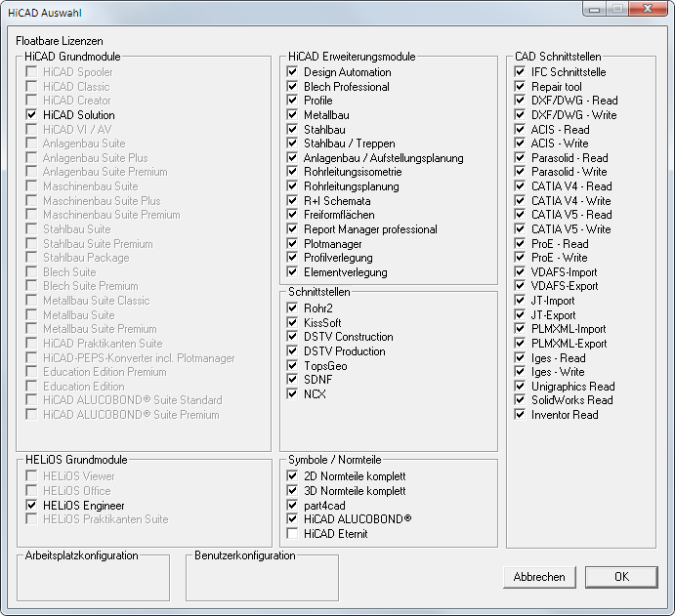This screenshot has width=675, height=616.
Task: Toggle the Stahlbau / Treppen checkbox
Action: pos(292,144)
